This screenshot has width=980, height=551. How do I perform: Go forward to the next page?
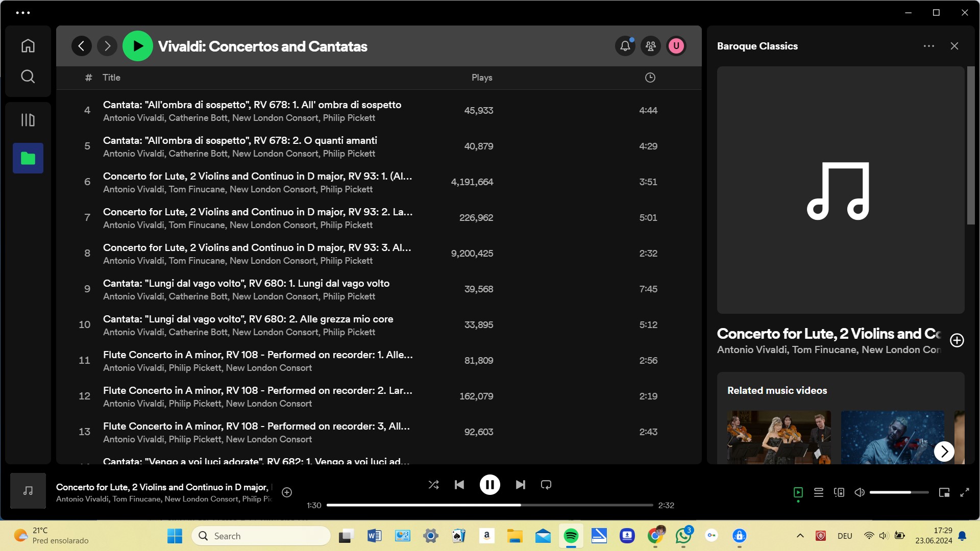[107, 46]
